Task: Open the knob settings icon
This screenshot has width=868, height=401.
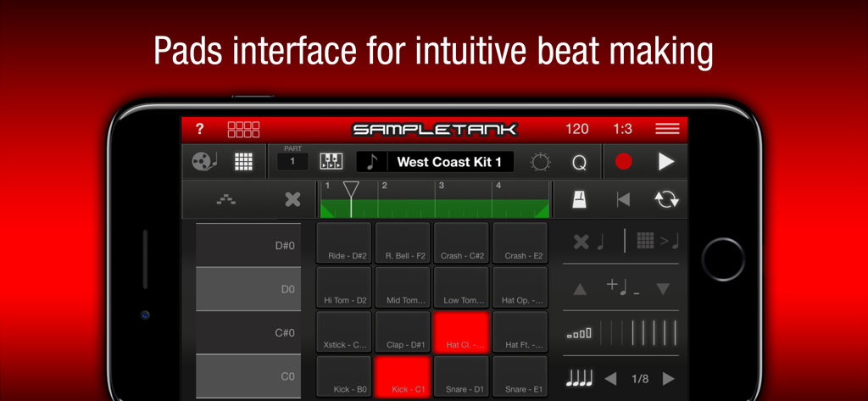Action: [x=540, y=162]
